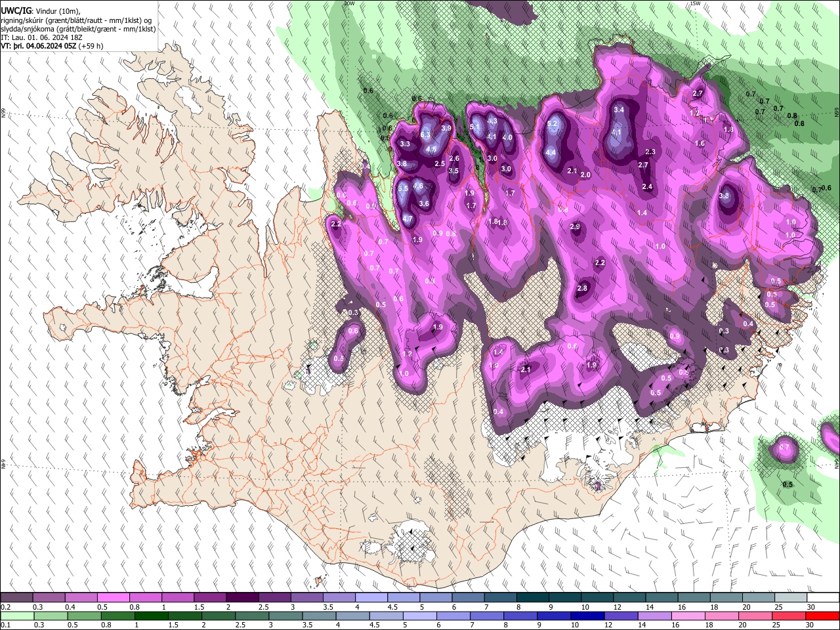Viewport: 840px width, 630px height.
Task: Click the 1.6 value label
Action: [x=700, y=143]
